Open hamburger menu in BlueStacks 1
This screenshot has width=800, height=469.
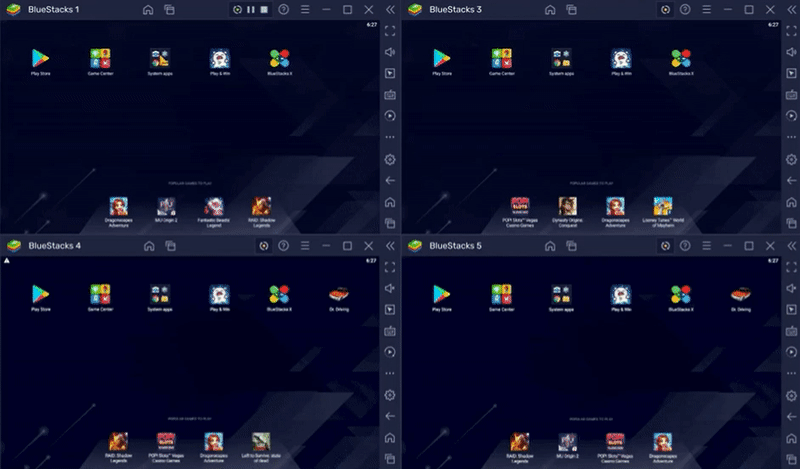click(x=305, y=10)
